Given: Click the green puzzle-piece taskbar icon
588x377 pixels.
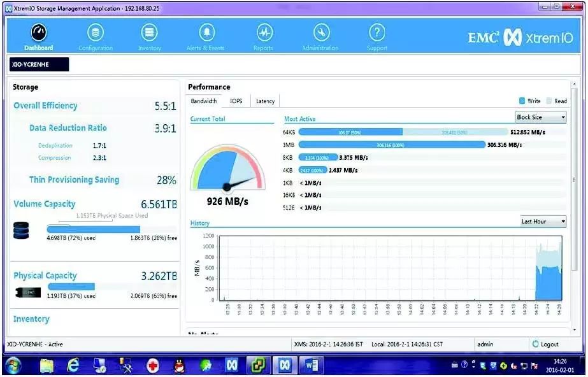Looking at the screenshot, I should (206, 366).
